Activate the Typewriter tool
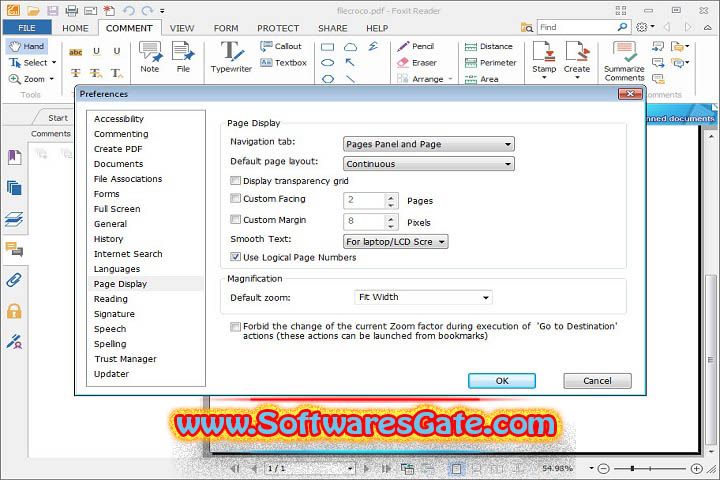The width and height of the screenshot is (720, 480). point(231,57)
